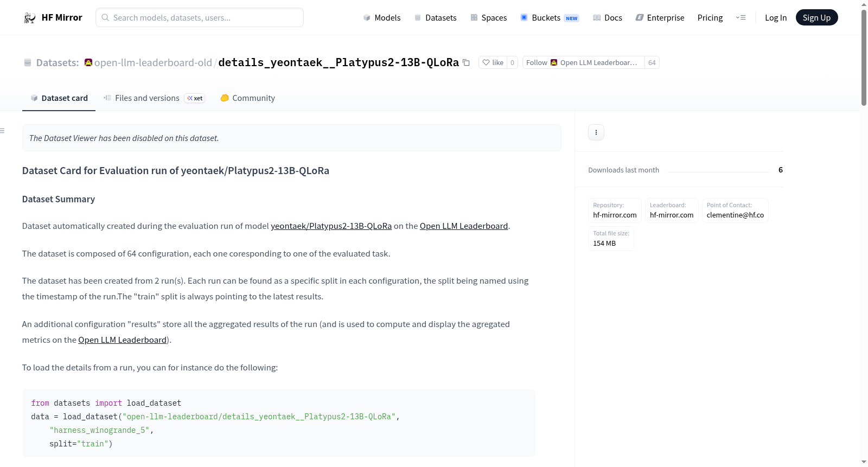The width and height of the screenshot is (868, 467).
Task: Click the Dataset Viewer disabled notice
Action: pos(292,138)
